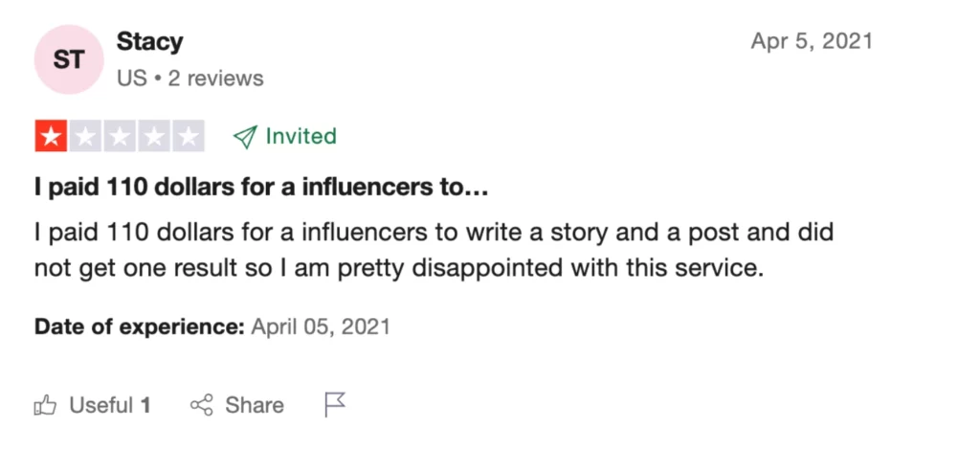
Task: Click the Apr 5, 2021 review date
Action: [x=812, y=41]
